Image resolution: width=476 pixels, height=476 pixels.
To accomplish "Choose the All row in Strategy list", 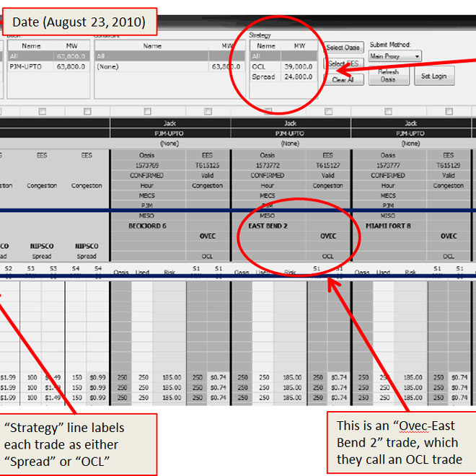I will click(282, 56).
